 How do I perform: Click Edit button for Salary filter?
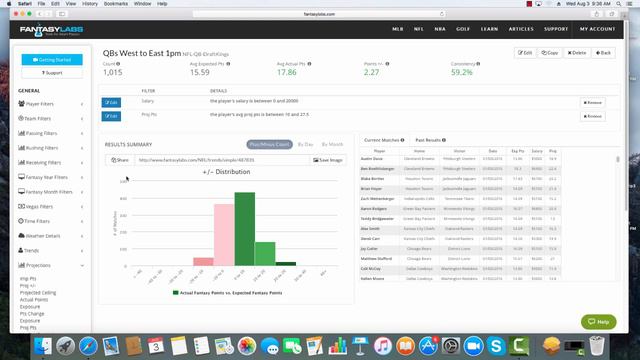[111, 102]
